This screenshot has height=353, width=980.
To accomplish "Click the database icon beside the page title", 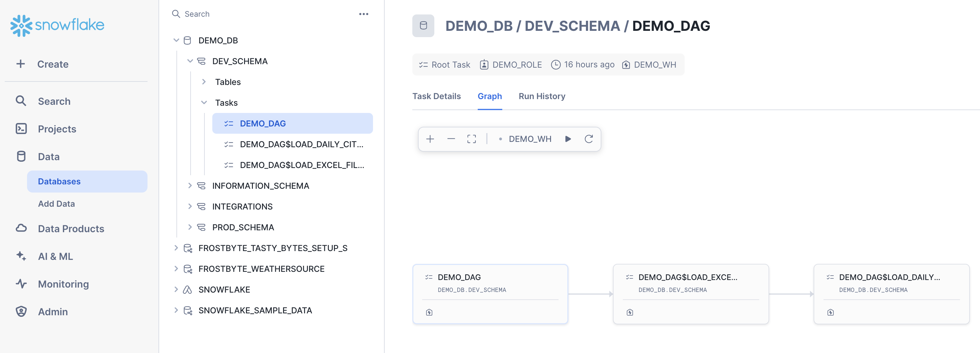I will click(x=423, y=26).
